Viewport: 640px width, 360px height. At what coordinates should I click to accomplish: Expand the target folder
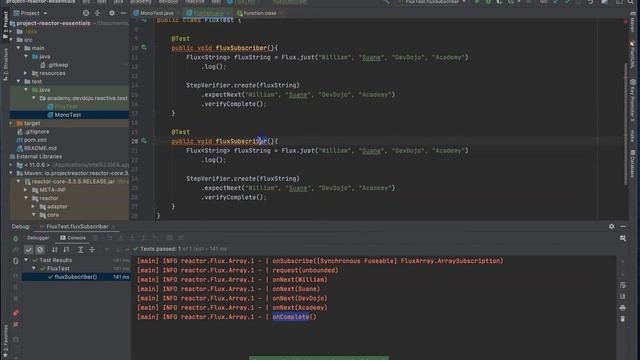11,123
